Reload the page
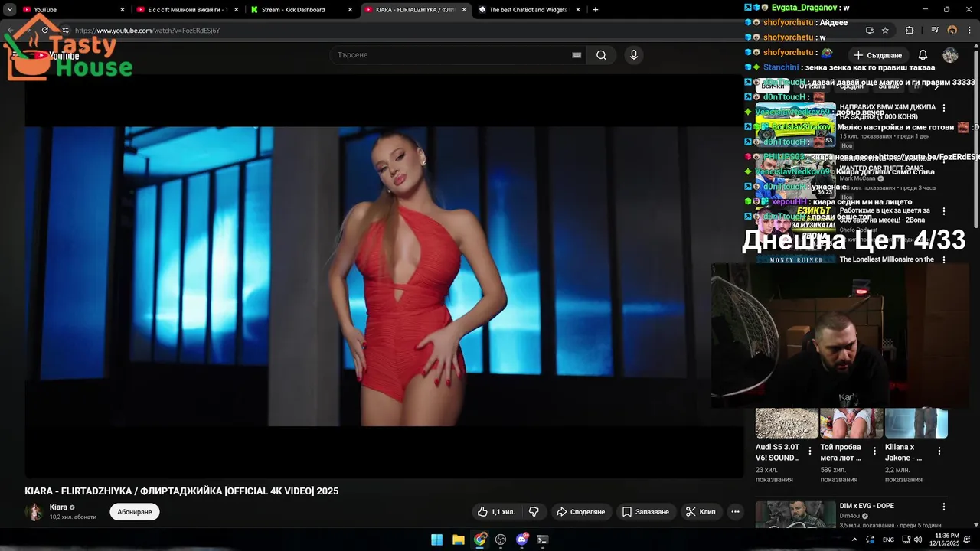Viewport: 980px width, 551px height. [x=44, y=31]
